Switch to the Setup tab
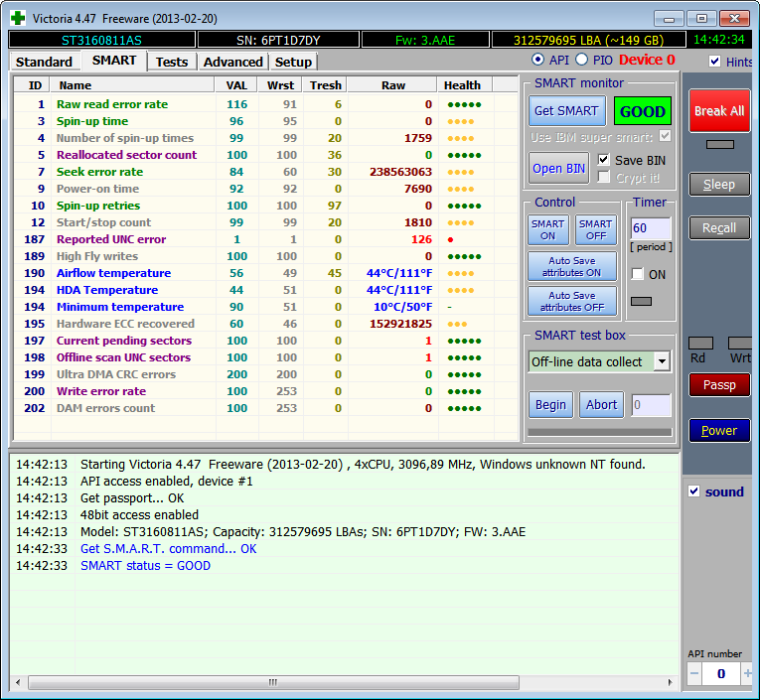 click(x=293, y=62)
